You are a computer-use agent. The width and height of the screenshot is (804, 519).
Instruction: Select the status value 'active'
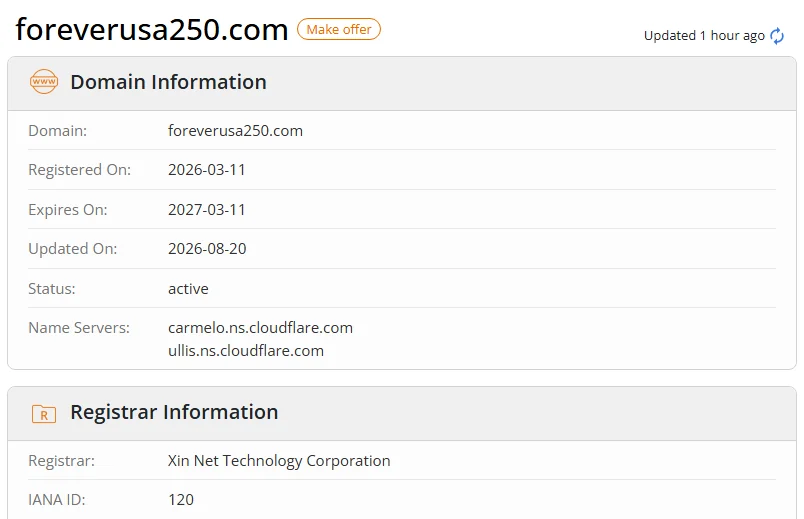pyautogui.click(x=188, y=289)
